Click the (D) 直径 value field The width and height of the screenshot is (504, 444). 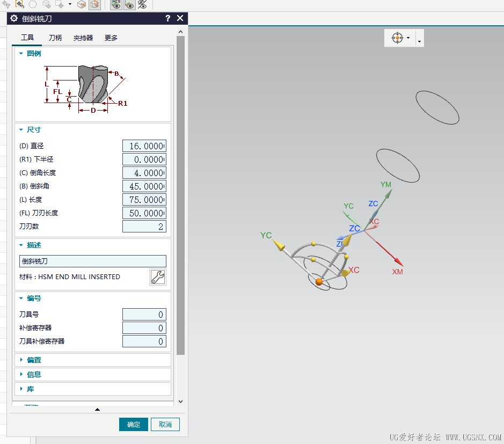(144, 146)
